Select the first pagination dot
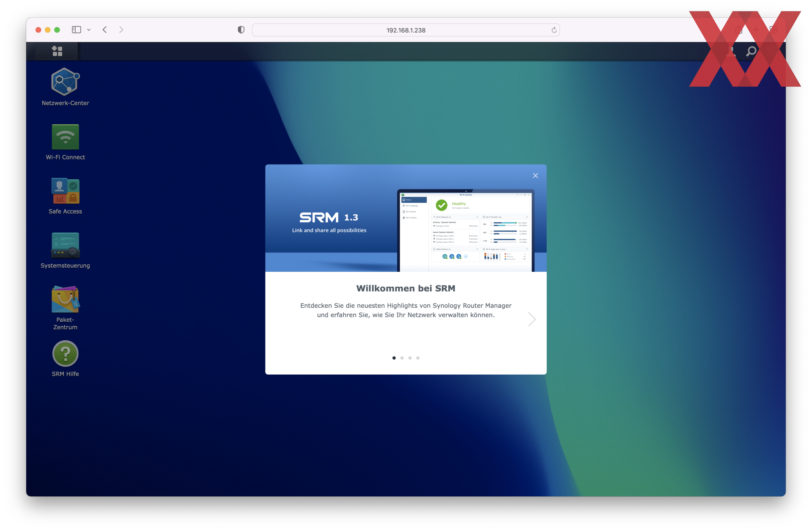 coord(394,358)
